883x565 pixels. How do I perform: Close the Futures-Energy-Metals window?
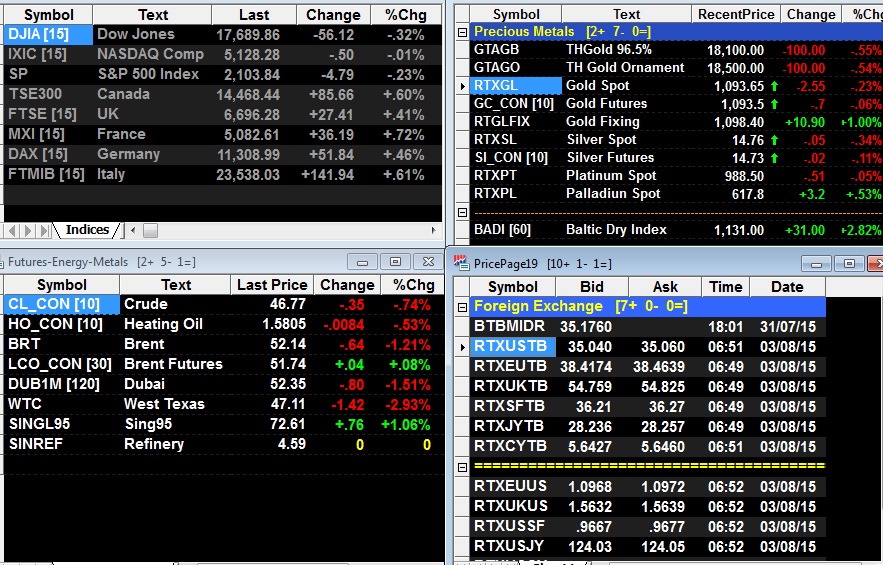click(x=429, y=262)
